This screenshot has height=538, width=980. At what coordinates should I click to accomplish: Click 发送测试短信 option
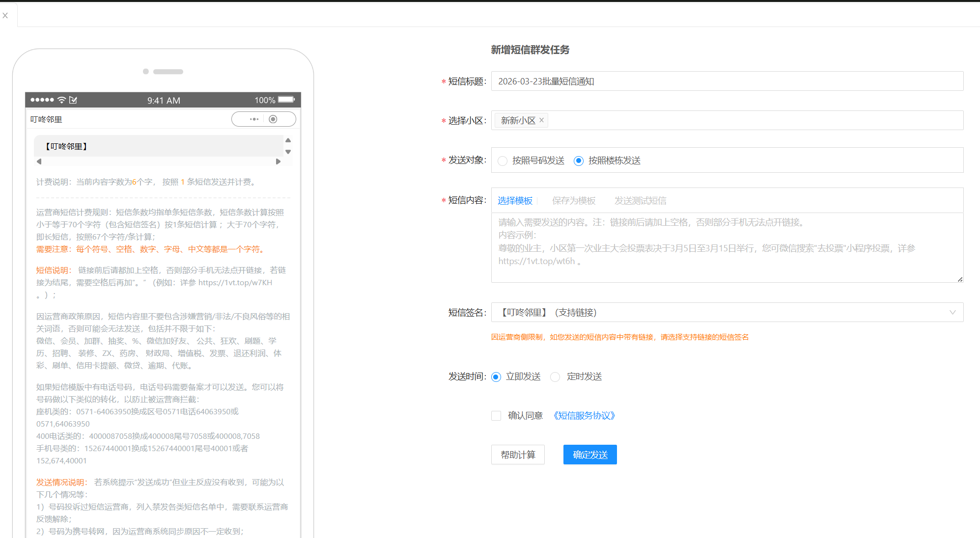[640, 201]
